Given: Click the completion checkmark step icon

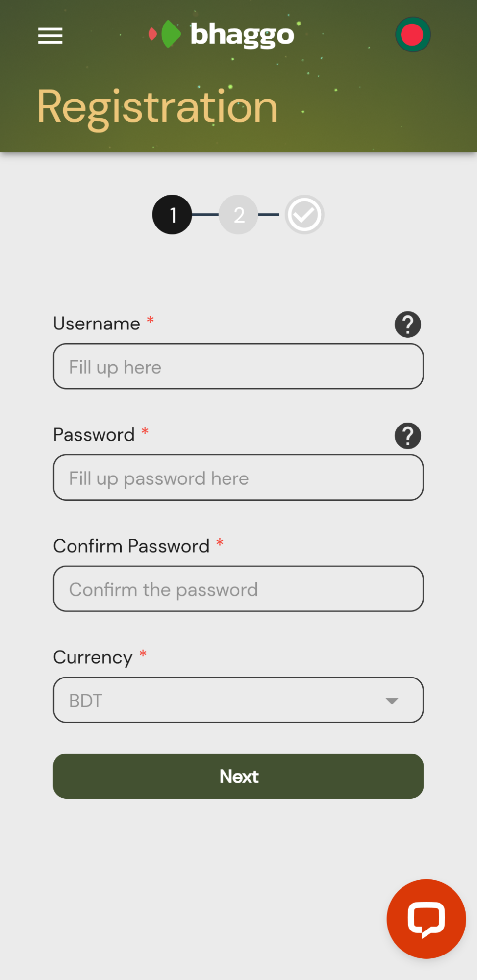Looking at the screenshot, I should click(x=304, y=215).
